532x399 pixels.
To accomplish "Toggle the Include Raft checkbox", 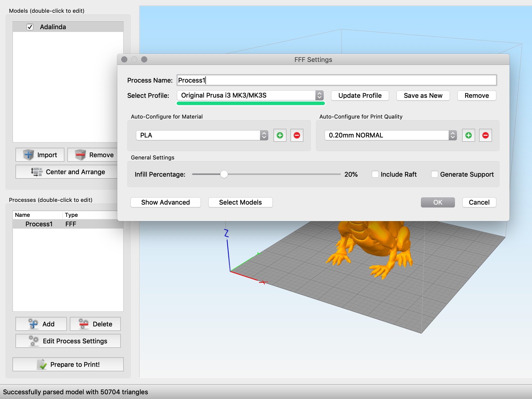I will pos(375,174).
